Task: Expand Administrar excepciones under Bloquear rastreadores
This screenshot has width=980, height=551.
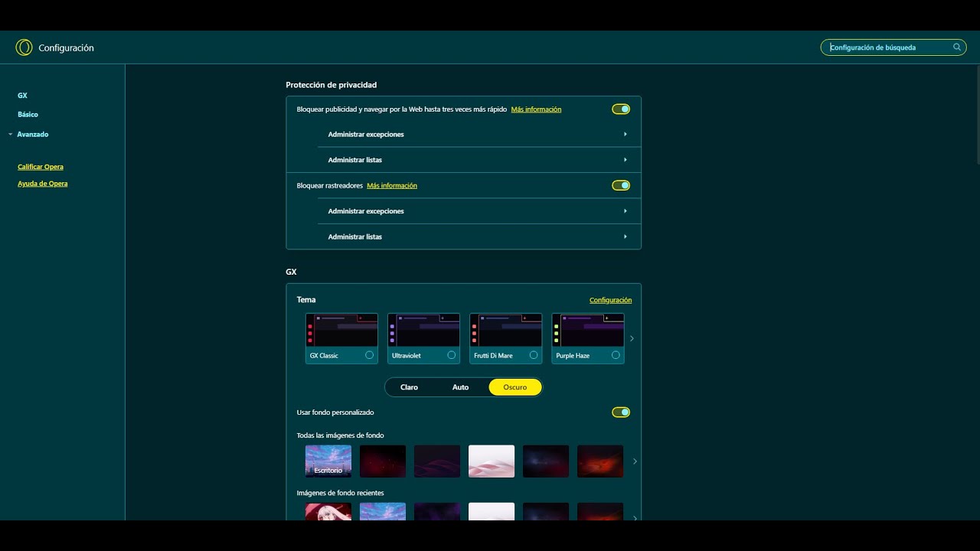Action: pos(479,211)
